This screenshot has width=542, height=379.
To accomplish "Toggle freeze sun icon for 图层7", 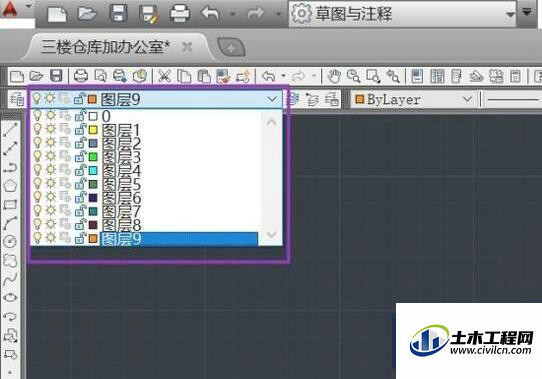I will 51,210.
